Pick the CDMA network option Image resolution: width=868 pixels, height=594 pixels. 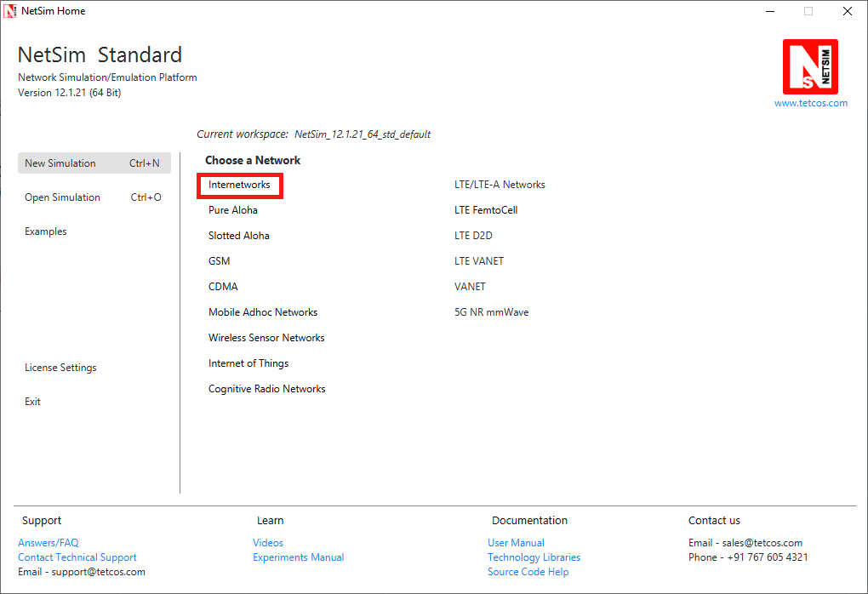[x=223, y=287]
